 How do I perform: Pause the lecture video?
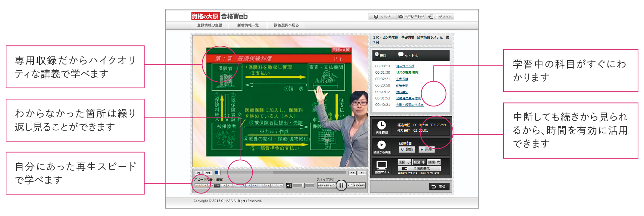click(341, 185)
